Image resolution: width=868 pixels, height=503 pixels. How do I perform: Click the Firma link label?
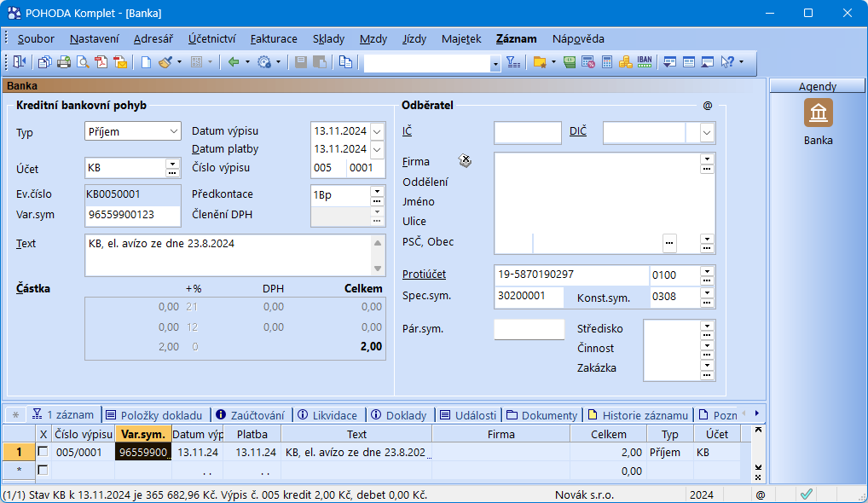pos(416,162)
